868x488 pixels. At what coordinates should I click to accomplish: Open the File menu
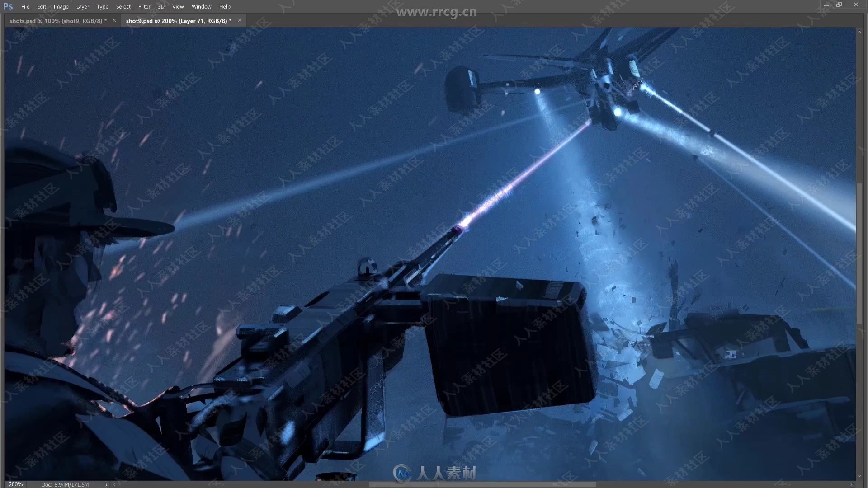click(x=25, y=6)
